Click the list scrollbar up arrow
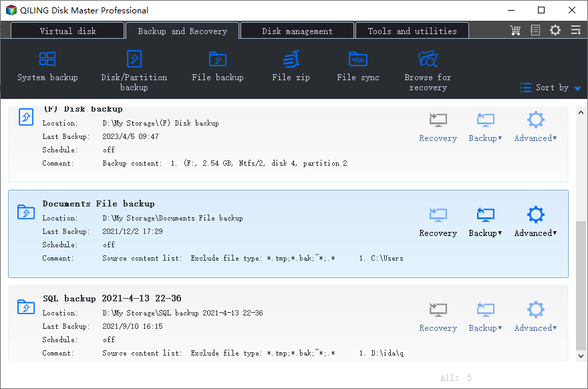Viewport: 588px width, 389px height. tap(581, 112)
